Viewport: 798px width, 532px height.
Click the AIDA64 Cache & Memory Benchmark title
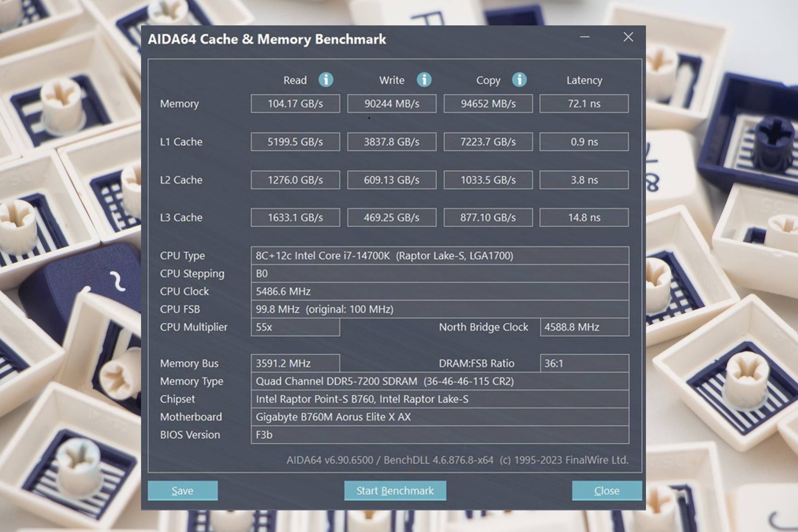click(267, 39)
